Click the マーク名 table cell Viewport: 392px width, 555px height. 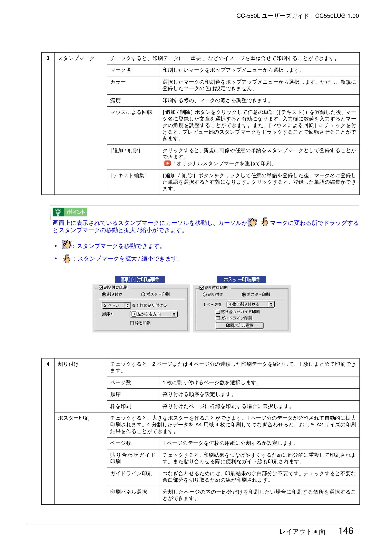click(x=133, y=70)
